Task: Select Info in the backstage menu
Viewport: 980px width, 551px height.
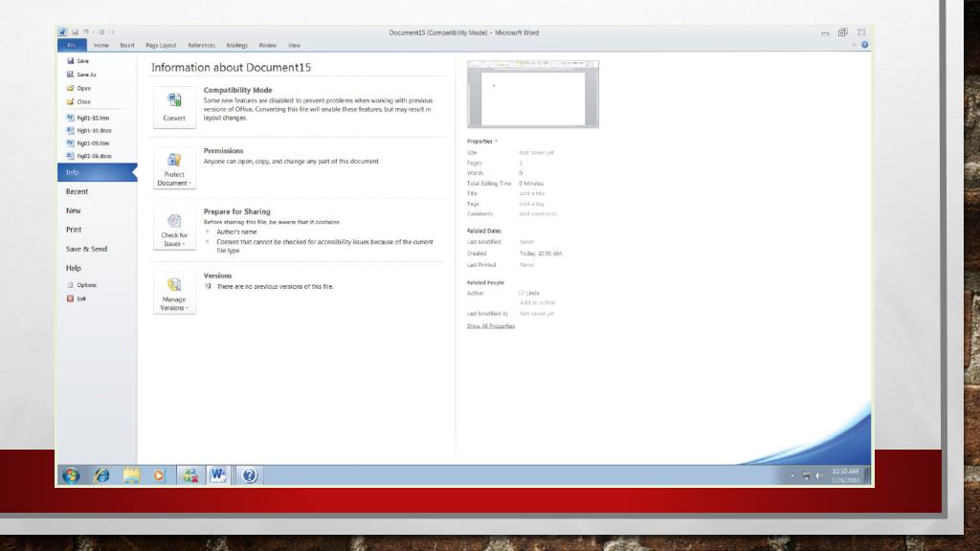Action: [x=97, y=172]
